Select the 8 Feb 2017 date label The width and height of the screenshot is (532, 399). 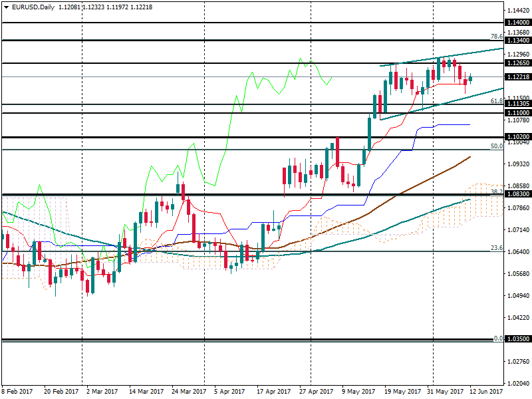coord(19,392)
